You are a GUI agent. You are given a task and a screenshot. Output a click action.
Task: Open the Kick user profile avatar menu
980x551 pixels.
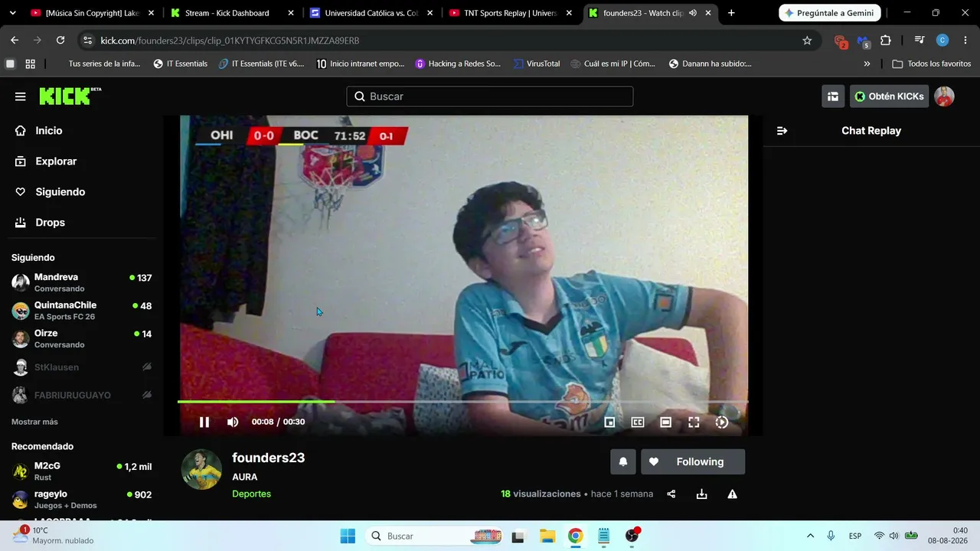tap(944, 96)
